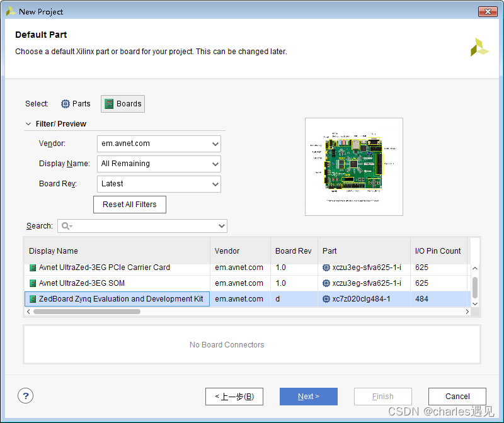Image resolution: width=504 pixels, height=423 pixels.
Task: Click Next to continue
Action: click(309, 397)
